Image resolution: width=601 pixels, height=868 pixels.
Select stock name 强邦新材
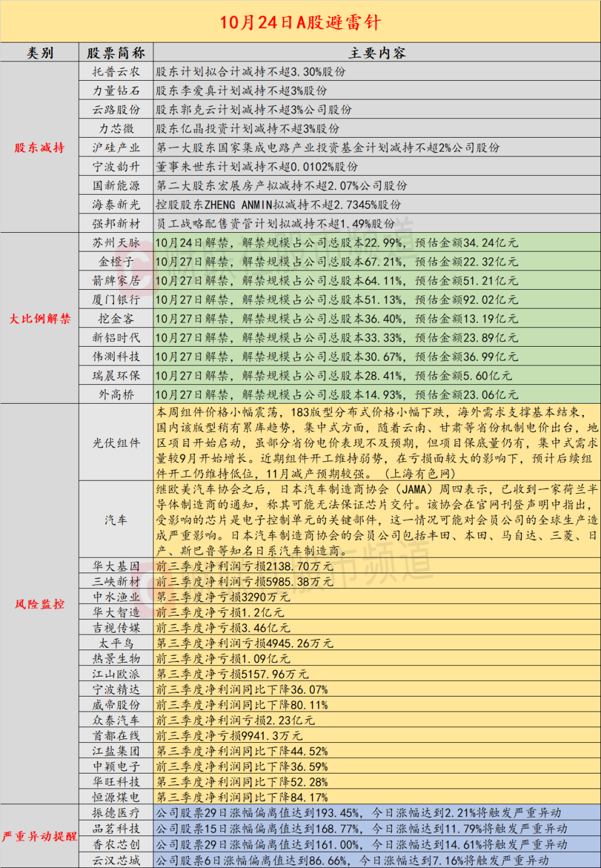pyautogui.click(x=116, y=223)
